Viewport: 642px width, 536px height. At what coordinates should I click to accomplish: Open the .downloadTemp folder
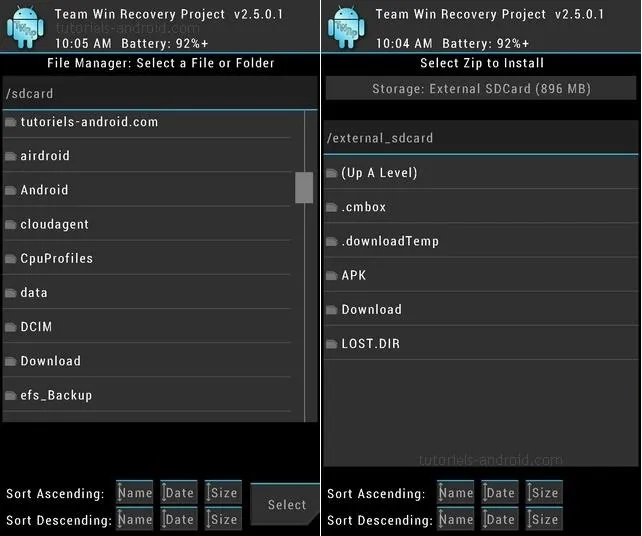(481, 241)
